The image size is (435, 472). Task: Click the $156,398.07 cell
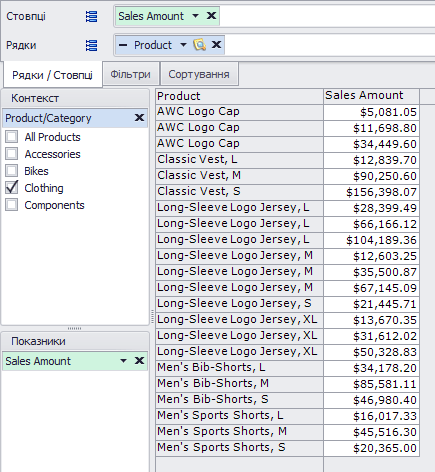point(371,192)
